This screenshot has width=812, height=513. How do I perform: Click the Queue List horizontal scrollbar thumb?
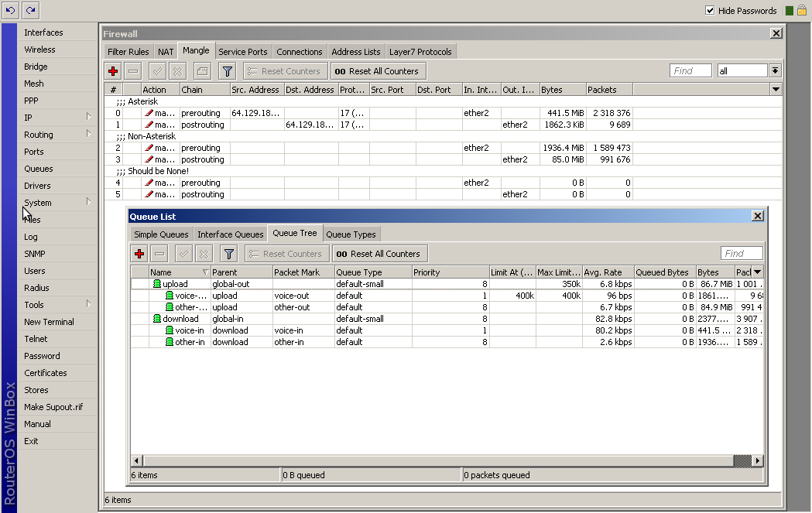pos(742,460)
